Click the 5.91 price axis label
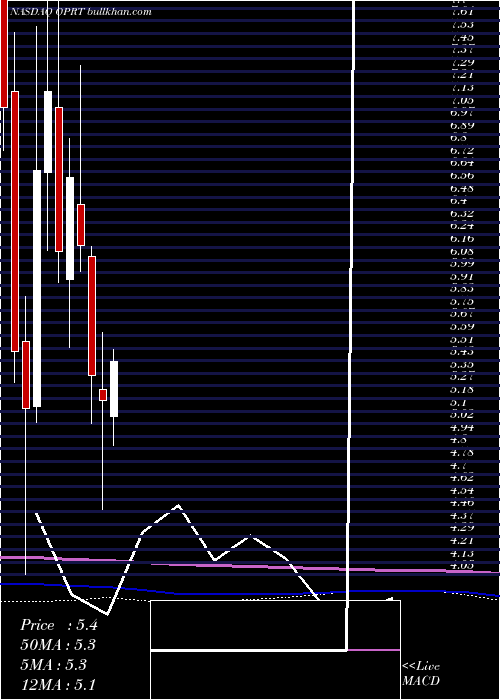Image resolution: width=500 pixels, height=700 pixels. tap(462, 276)
